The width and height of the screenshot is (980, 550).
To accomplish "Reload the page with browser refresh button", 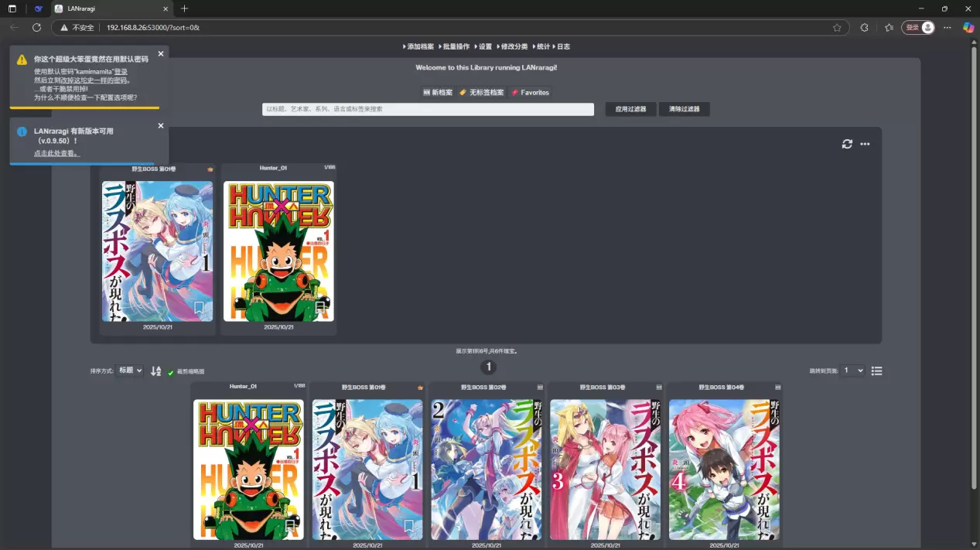I will (36, 27).
